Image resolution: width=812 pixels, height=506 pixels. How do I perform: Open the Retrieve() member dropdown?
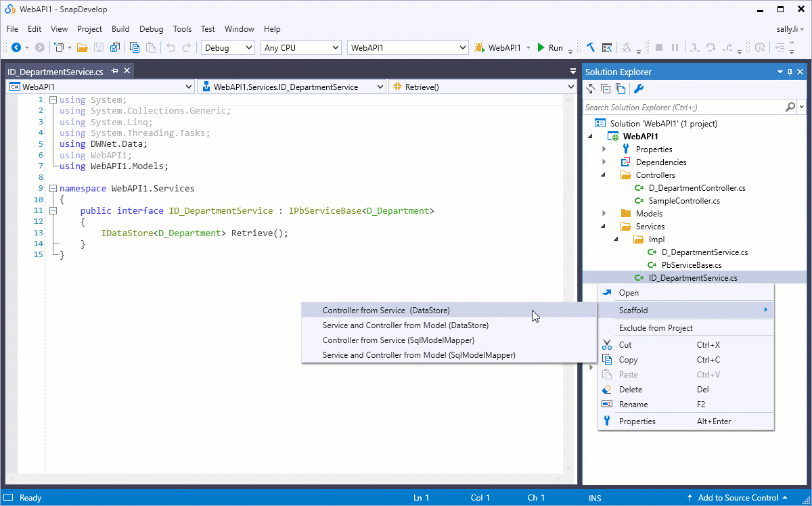[571, 87]
